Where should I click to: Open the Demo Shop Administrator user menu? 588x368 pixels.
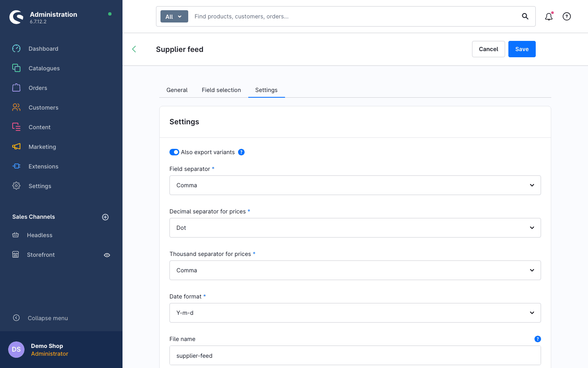(x=61, y=350)
